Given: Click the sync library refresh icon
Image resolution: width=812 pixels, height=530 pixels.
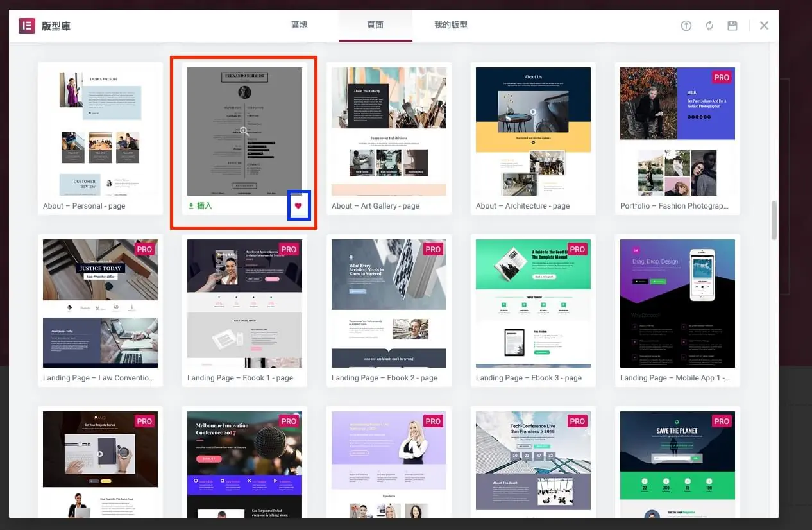Looking at the screenshot, I should 709,26.
